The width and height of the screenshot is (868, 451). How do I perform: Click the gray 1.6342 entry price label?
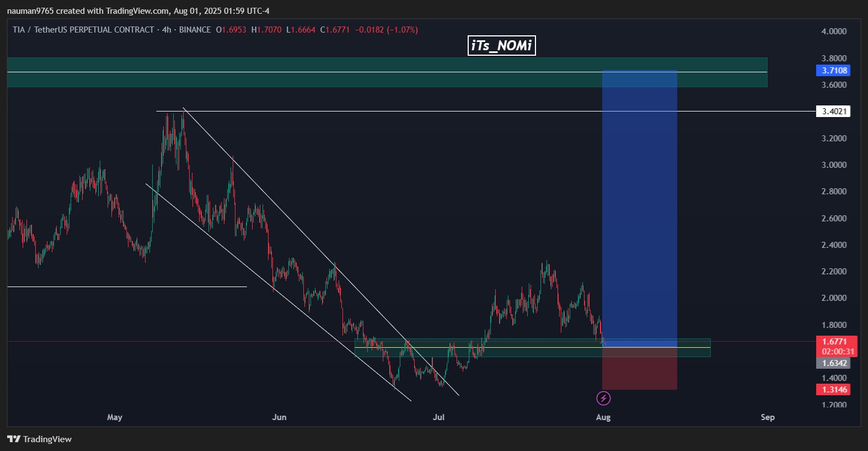coord(833,363)
